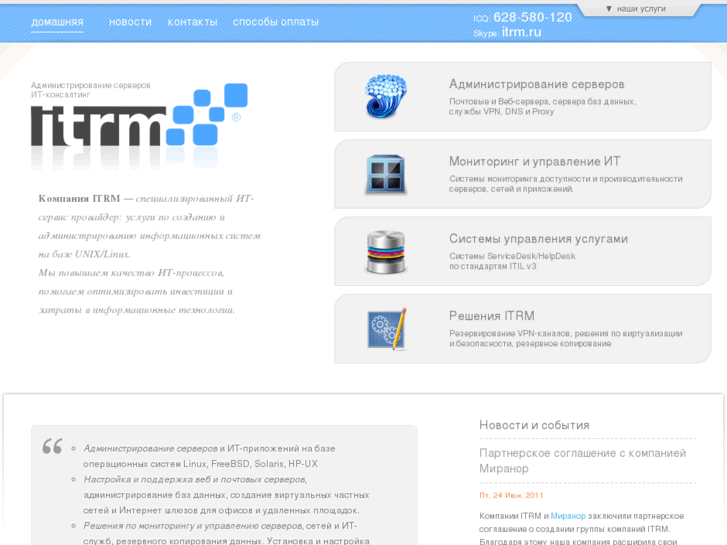Viewport: 727px width, 545px height.
Task: Click the bullet starting 'Администрирование серверов и ИТ-приложений'
Action: pos(209,456)
